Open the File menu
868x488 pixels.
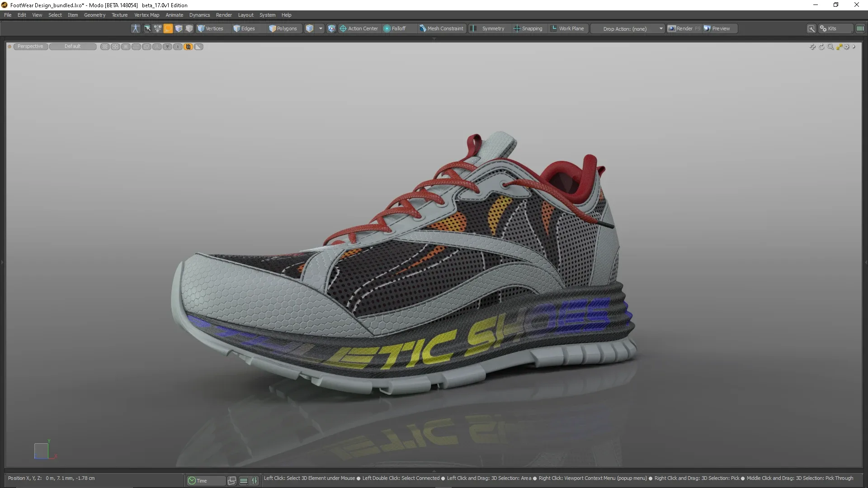(x=8, y=15)
